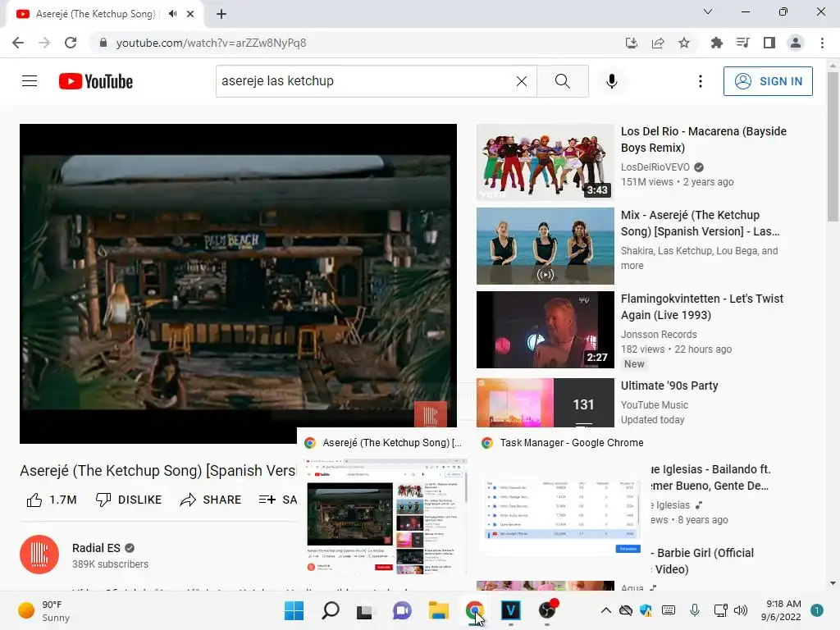Click Chrome icon on taskbar
Screen dimensions: 840x630
[x=475, y=610]
